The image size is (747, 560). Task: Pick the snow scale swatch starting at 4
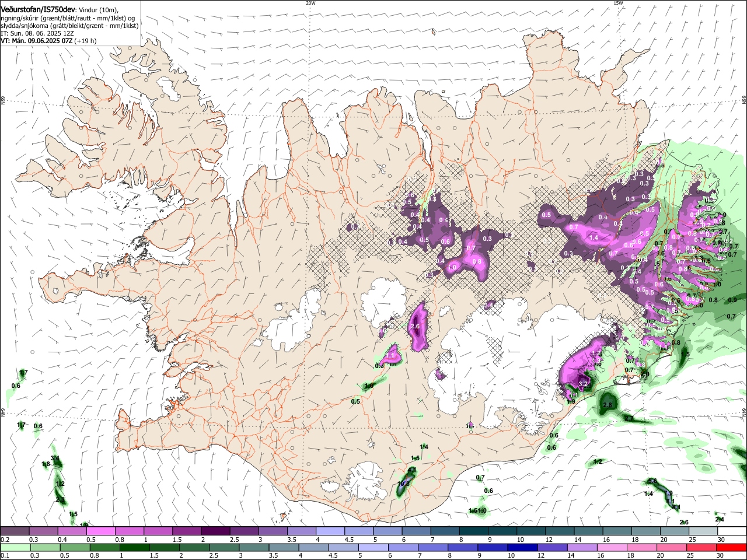[x=330, y=531]
